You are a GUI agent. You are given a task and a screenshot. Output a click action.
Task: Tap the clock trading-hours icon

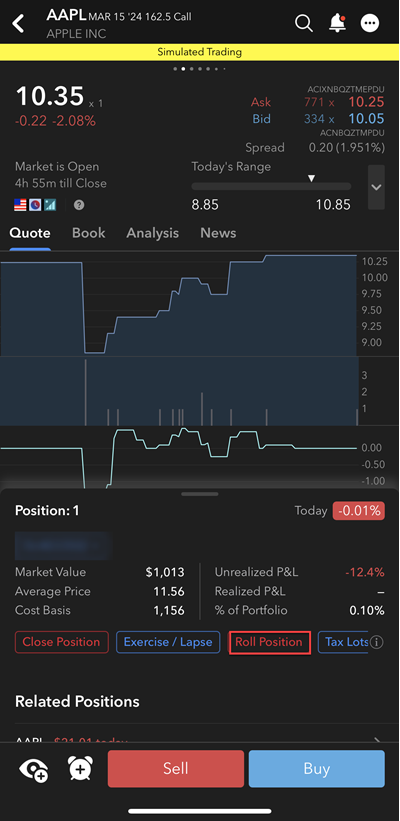35,205
